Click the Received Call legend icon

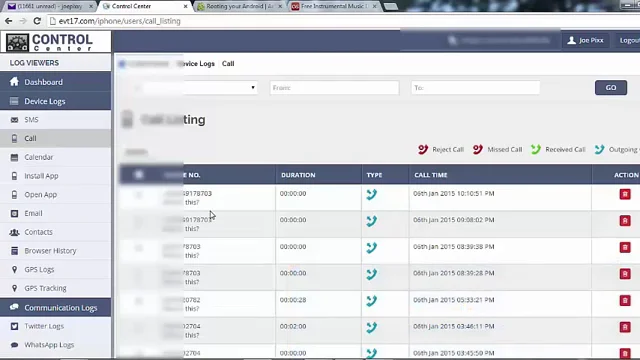click(536, 149)
